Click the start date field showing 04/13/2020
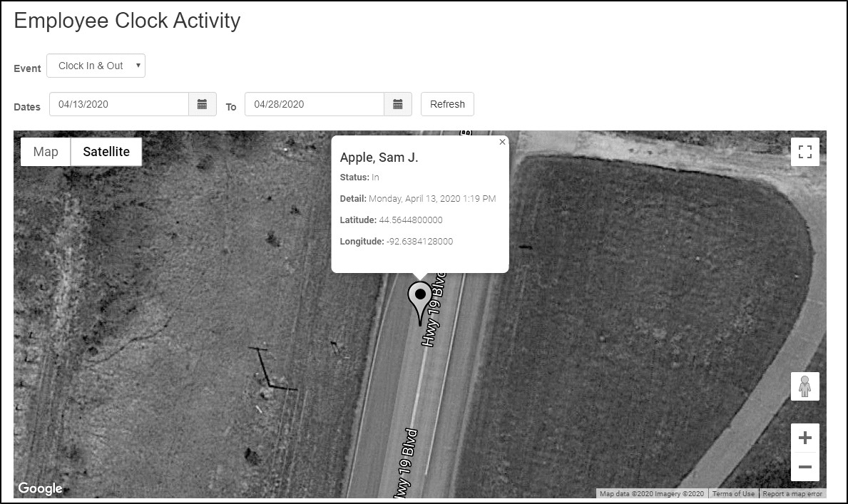The height and width of the screenshot is (504, 848). [118, 104]
